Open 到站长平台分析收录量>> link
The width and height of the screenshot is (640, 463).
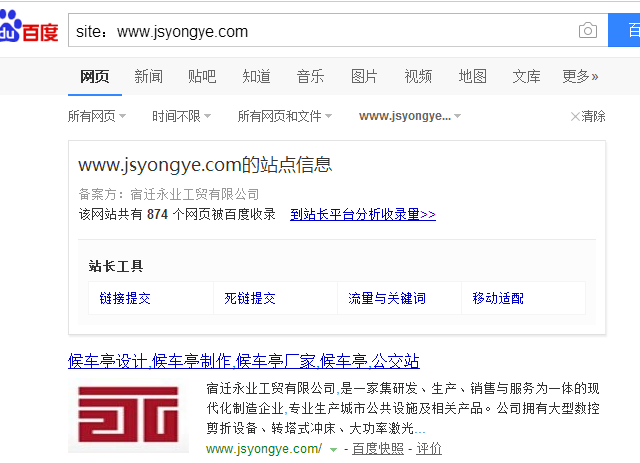coord(363,214)
